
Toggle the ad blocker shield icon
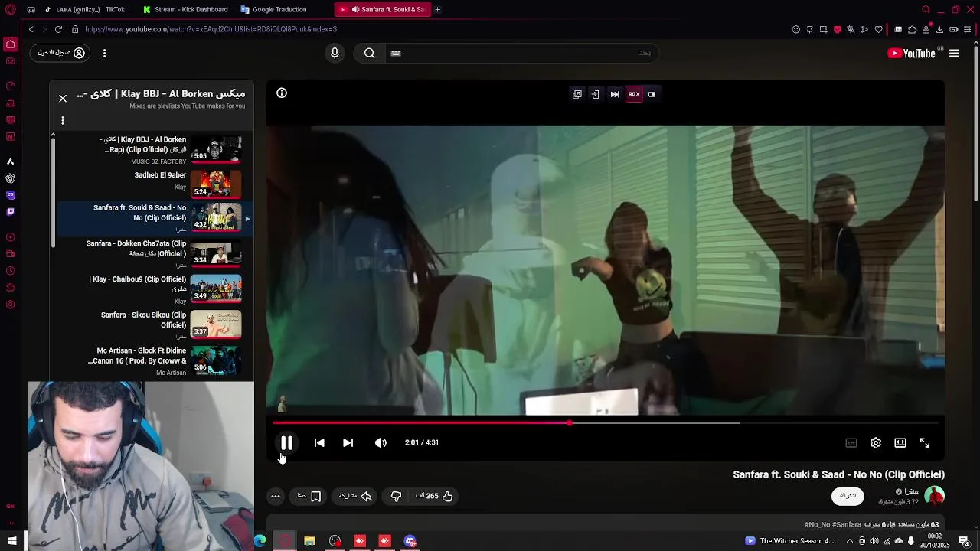pos(837,29)
